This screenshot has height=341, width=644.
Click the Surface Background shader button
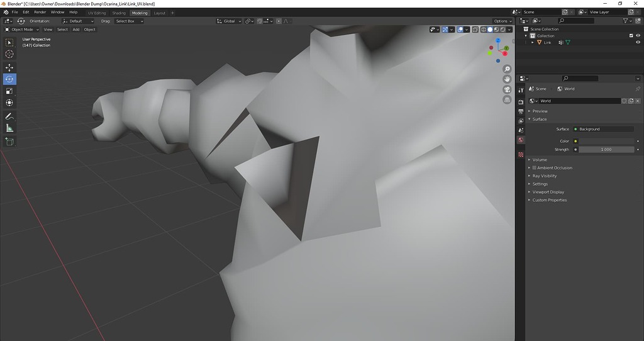[x=603, y=129]
